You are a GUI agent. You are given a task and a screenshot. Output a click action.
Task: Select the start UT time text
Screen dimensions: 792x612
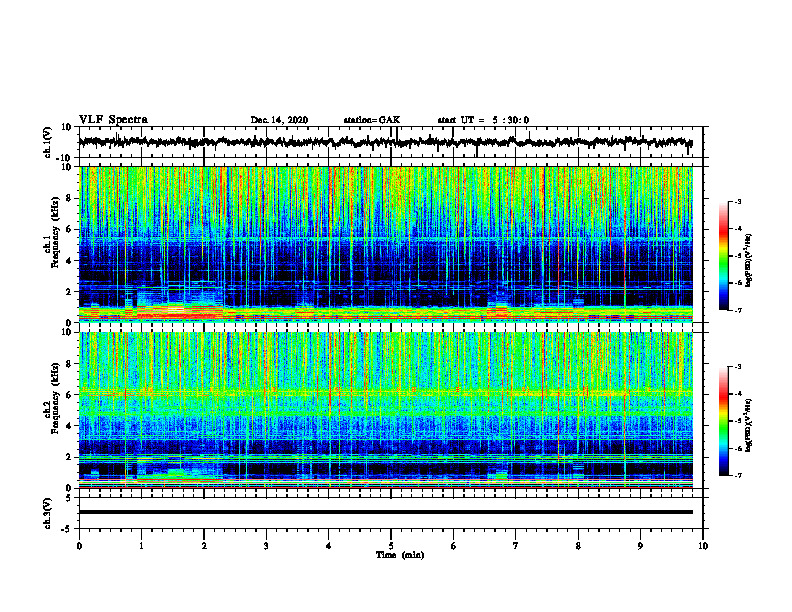[x=483, y=120]
